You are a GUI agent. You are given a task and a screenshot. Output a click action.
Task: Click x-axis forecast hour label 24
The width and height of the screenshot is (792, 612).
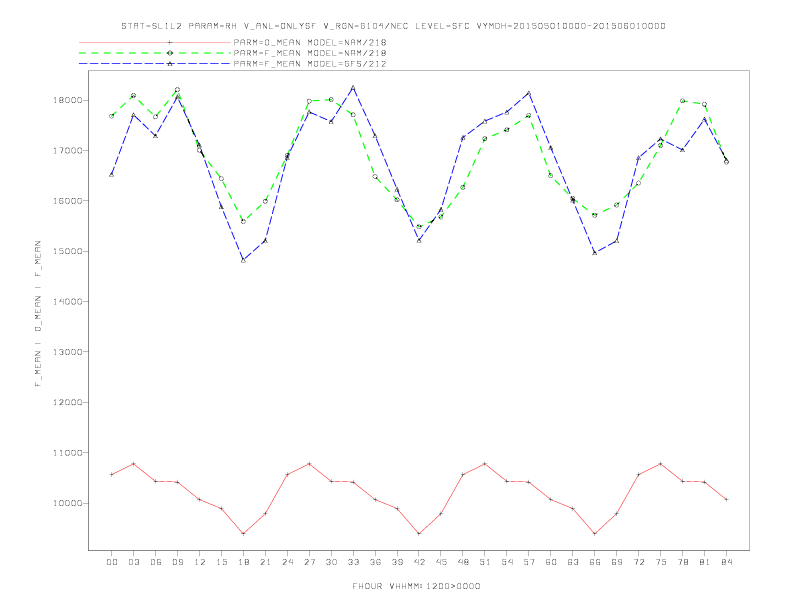(287, 562)
